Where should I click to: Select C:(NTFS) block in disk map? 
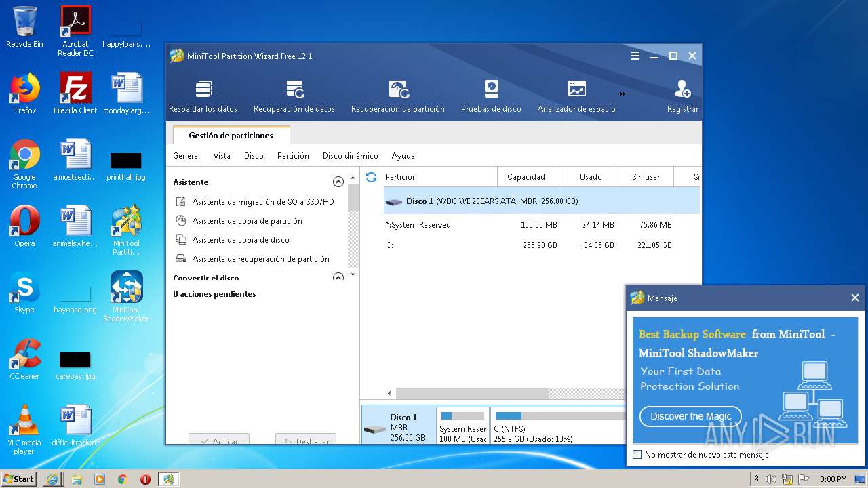point(557,426)
